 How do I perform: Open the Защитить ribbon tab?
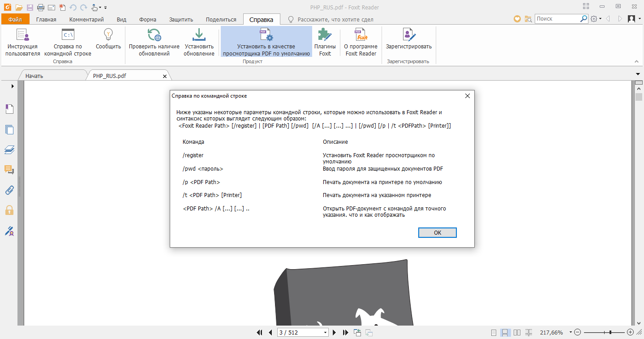click(181, 19)
